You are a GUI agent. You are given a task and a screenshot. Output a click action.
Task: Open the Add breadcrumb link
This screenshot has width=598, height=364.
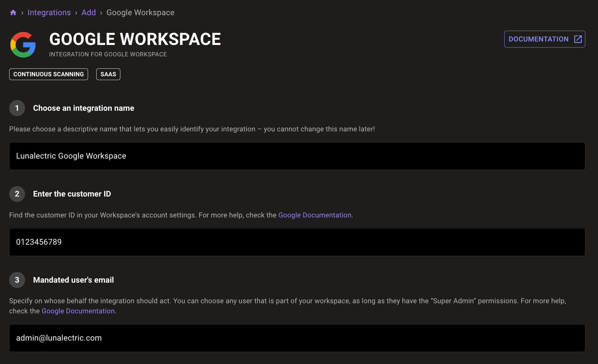point(89,12)
